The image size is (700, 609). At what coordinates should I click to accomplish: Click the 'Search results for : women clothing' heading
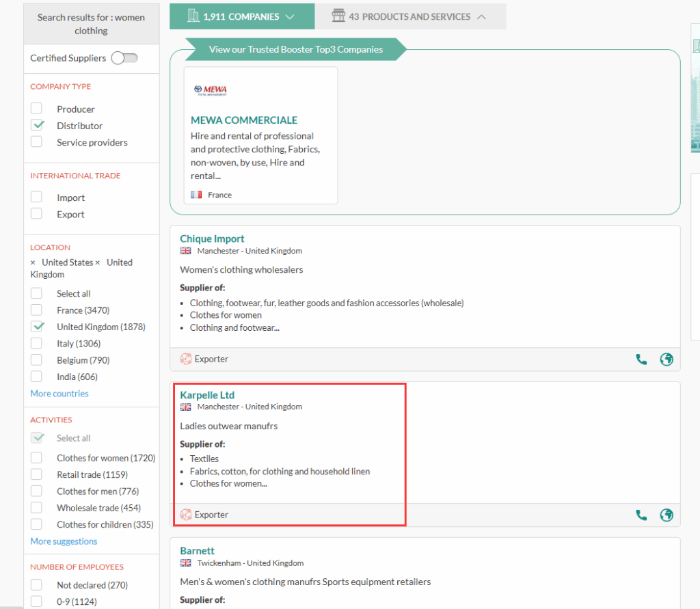[x=91, y=24]
